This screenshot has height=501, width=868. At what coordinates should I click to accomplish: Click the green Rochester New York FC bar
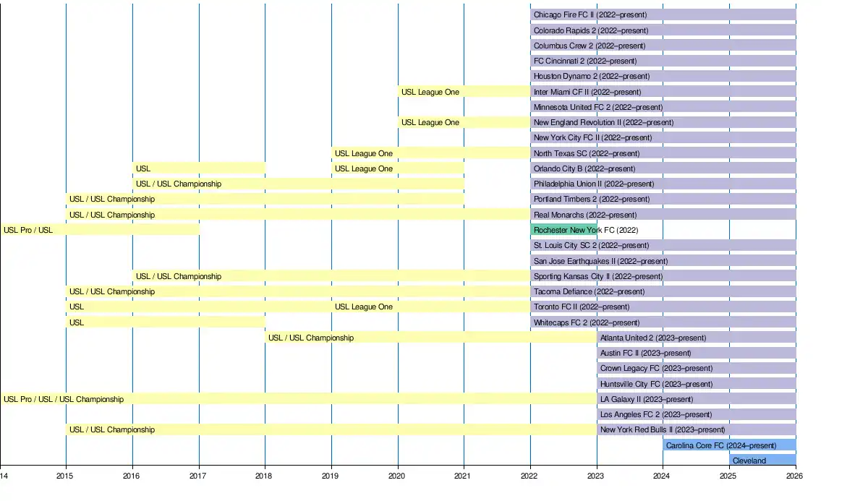[563, 230]
